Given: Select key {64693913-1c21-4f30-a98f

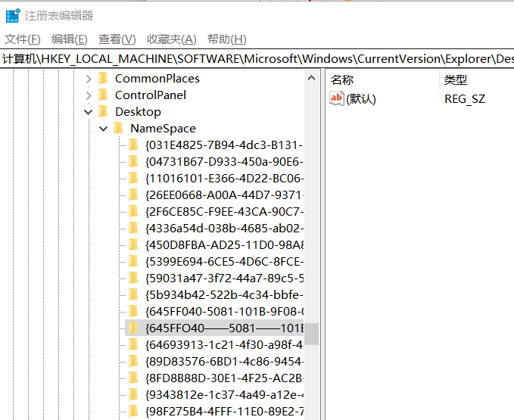Looking at the screenshot, I should coord(224,345).
